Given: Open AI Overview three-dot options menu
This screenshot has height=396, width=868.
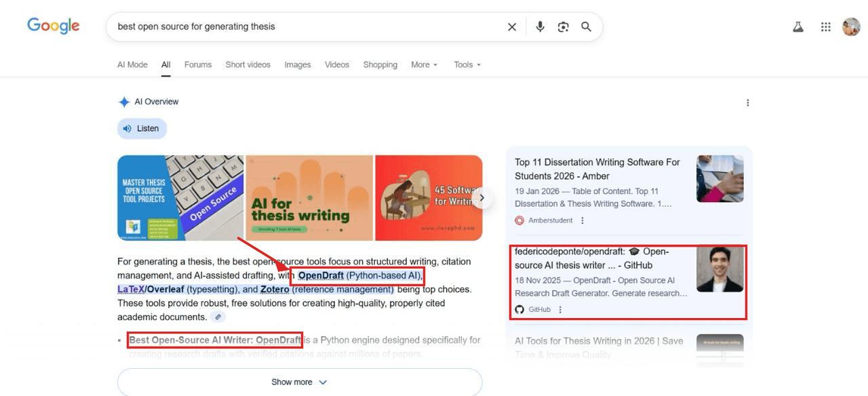Looking at the screenshot, I should tap(748, 103).
